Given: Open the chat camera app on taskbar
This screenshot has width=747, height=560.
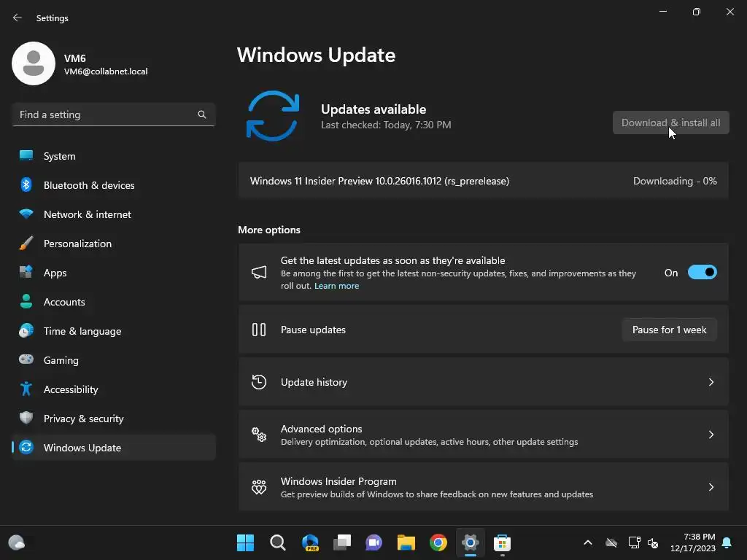Looking at the screenshot, I should (x=374, y=542).
